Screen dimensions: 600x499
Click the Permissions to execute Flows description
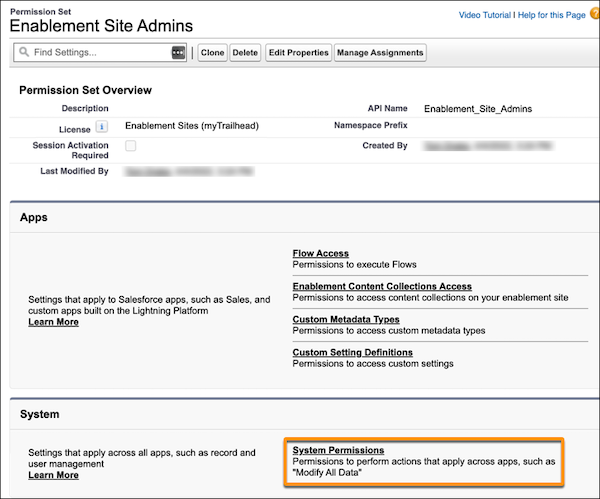354,264
